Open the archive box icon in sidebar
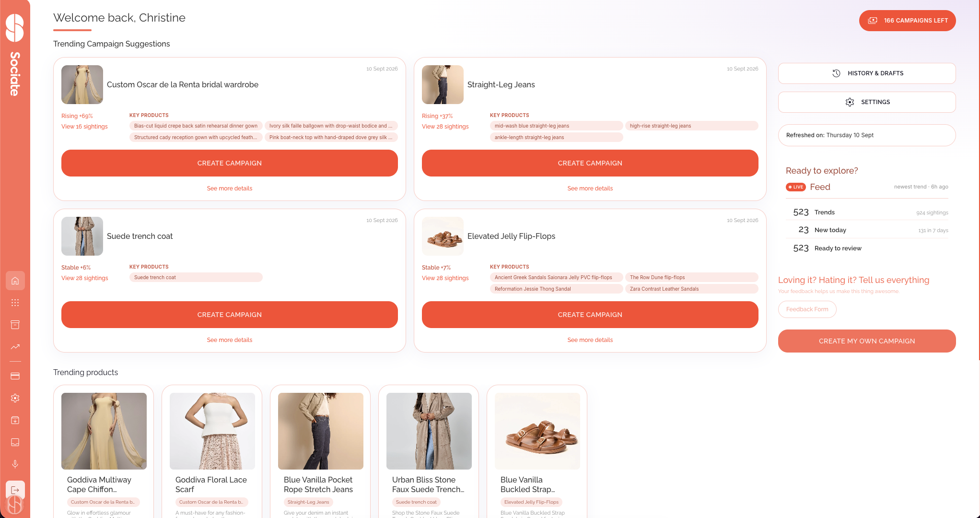The width and height of the screenshot is (980, 518). point(15,325)
